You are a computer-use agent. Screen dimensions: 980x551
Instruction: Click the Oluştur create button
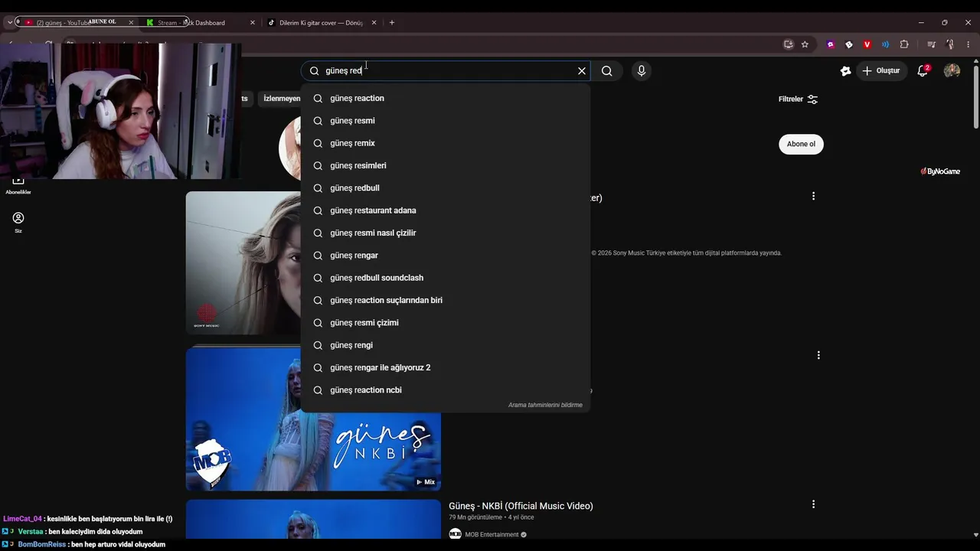(x=881, y=70)
